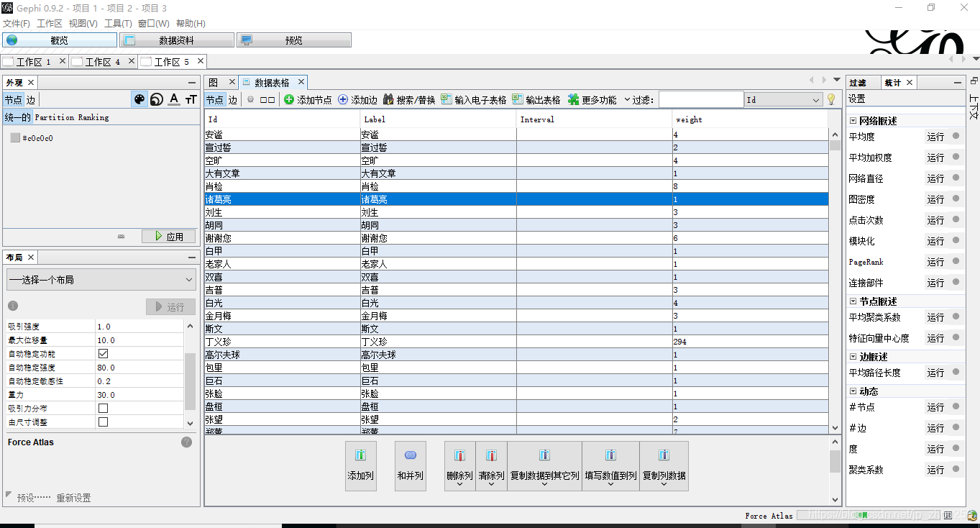This screenshot has width=980, height=528.
Task: Click the two-rectangles view icon in table toolbar
Action: pyautogui.click(x=267, y=100)
